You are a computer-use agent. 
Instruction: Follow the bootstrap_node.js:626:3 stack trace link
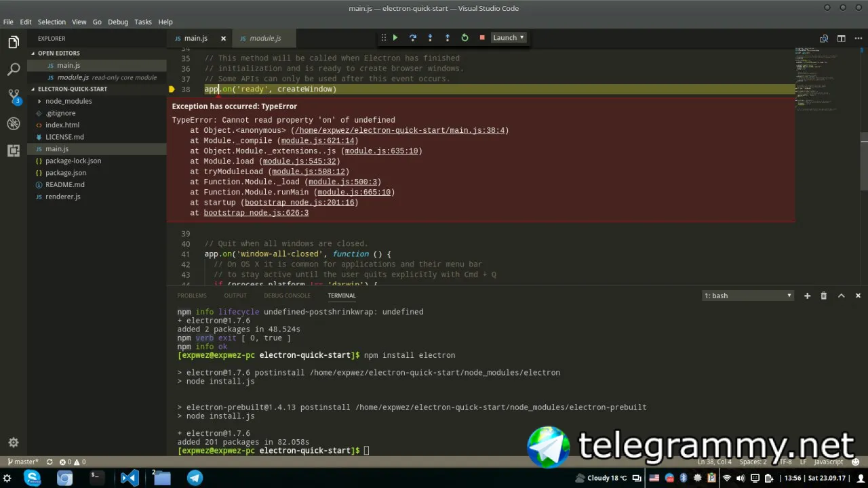[256, 213]
